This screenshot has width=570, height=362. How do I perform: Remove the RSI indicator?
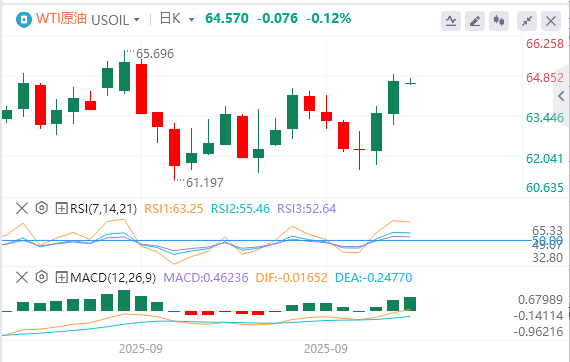click(x=22, y=209)
